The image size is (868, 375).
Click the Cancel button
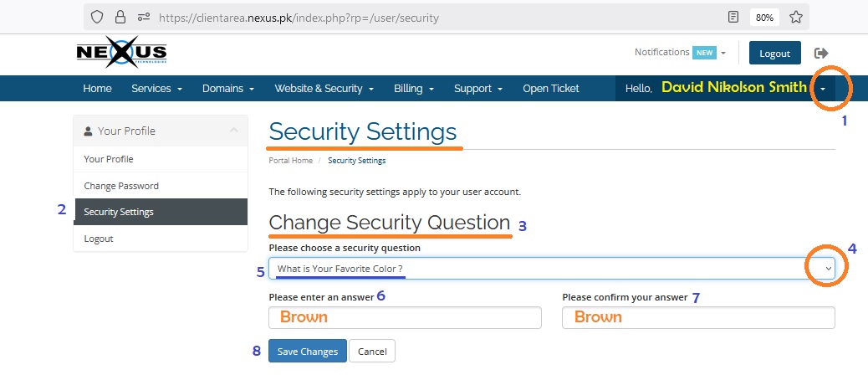[x=372, y=352]
